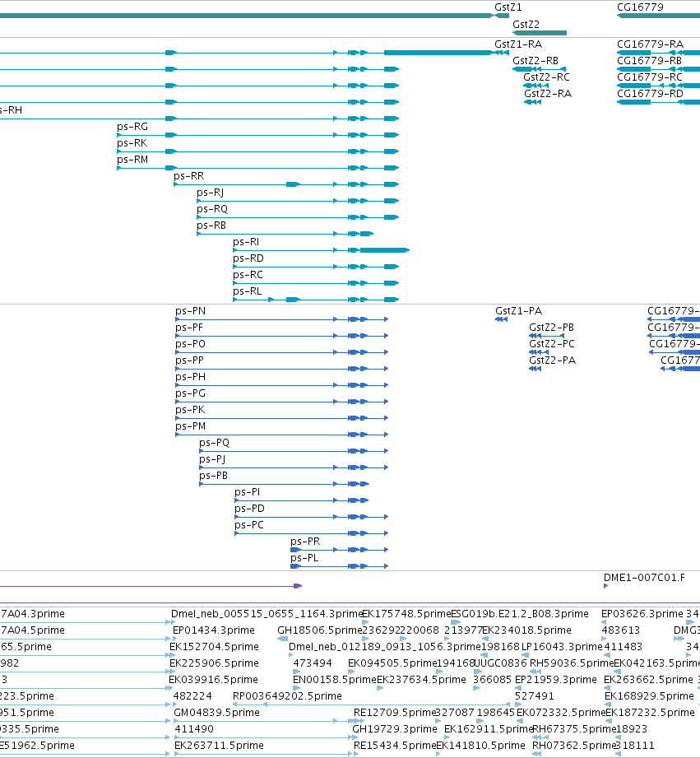Select the GstZ2 gene label
Screen dimensions: 700x758
(526, 24)
